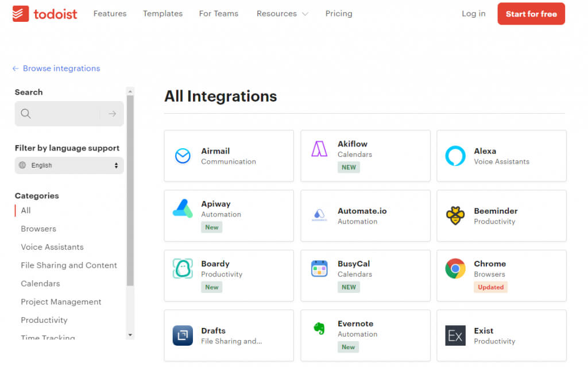This screenshot has width=588, height=367.
Task: Open the Features menu item
Action: pos(110,14)
